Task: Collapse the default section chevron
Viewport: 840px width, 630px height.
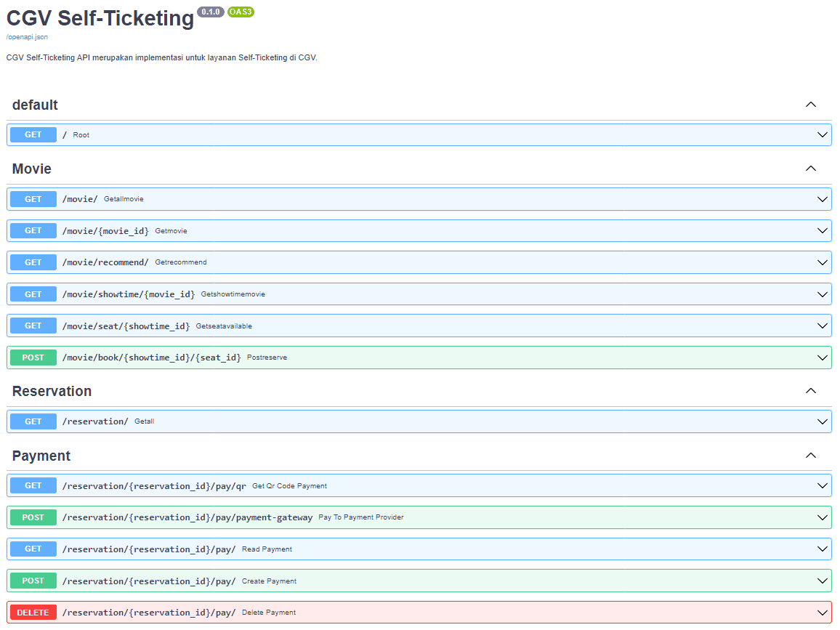Action: (811, 105)
